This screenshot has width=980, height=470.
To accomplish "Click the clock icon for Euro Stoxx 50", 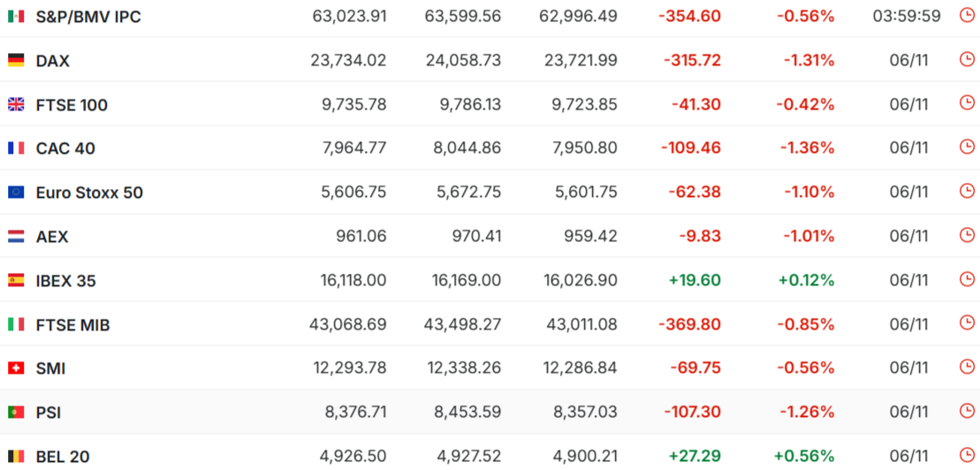I will click(x=967, y=192).
